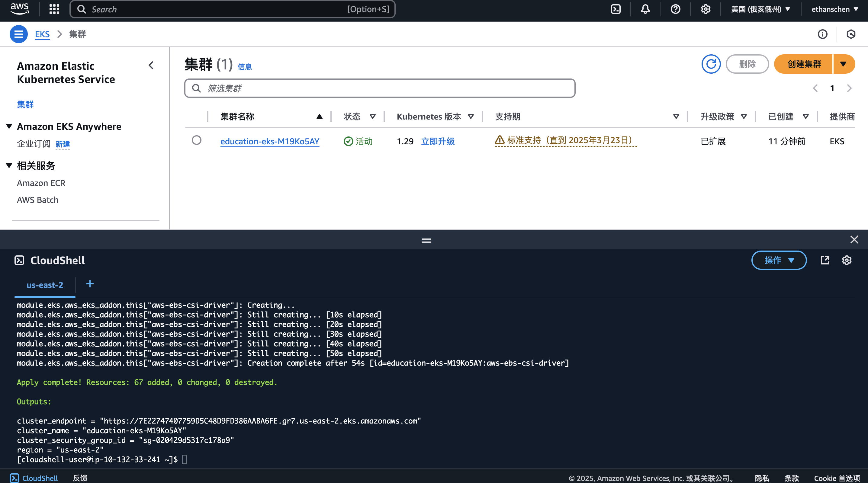
Task: Click the refresh clusters button
Action: click(x=711, y=64)
